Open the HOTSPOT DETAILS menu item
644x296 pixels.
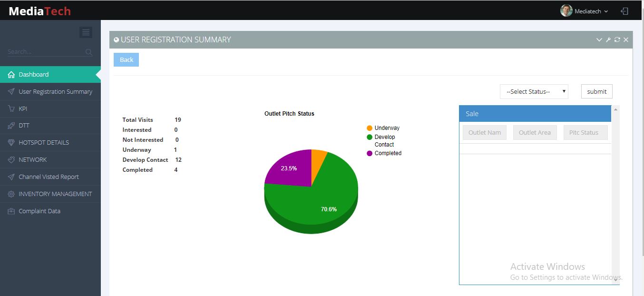click(44, 143)
